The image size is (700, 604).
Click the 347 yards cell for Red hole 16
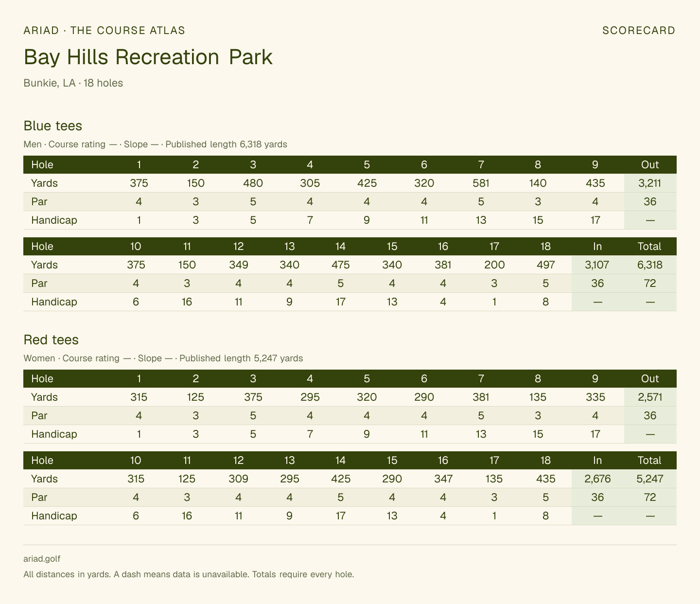coord(443,479)
